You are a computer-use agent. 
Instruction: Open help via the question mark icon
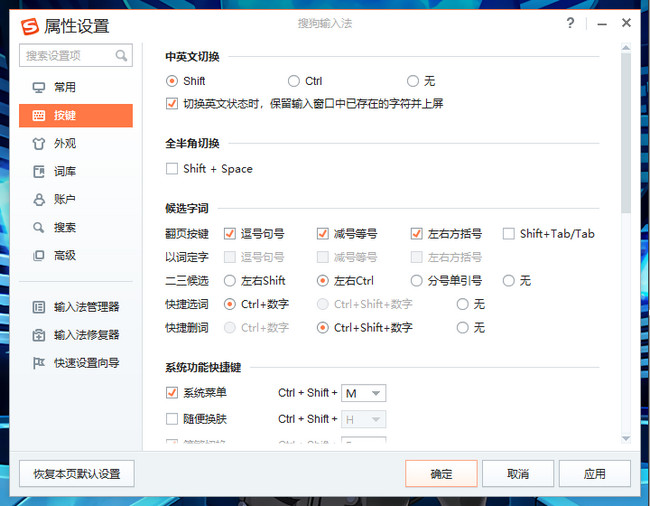(570, 23)
